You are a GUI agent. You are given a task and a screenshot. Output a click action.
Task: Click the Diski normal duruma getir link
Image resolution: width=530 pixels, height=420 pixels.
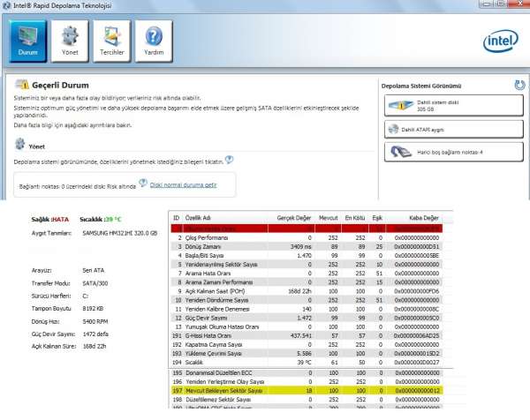pyautogui.click(x=183, y=185)
